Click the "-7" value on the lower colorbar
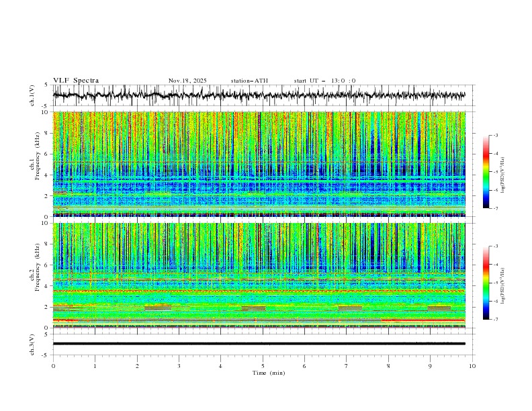The image size is (532, 411). 495,320
